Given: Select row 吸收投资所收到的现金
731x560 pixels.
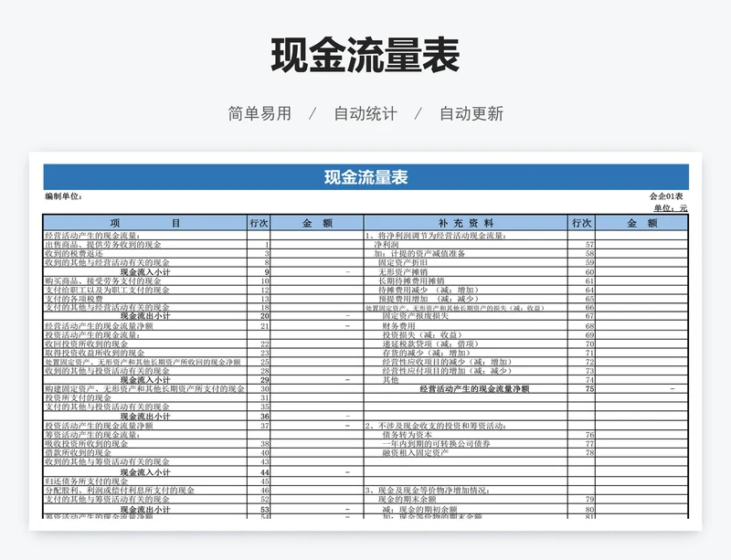Looking at the screenshot, I should [86, 443].
